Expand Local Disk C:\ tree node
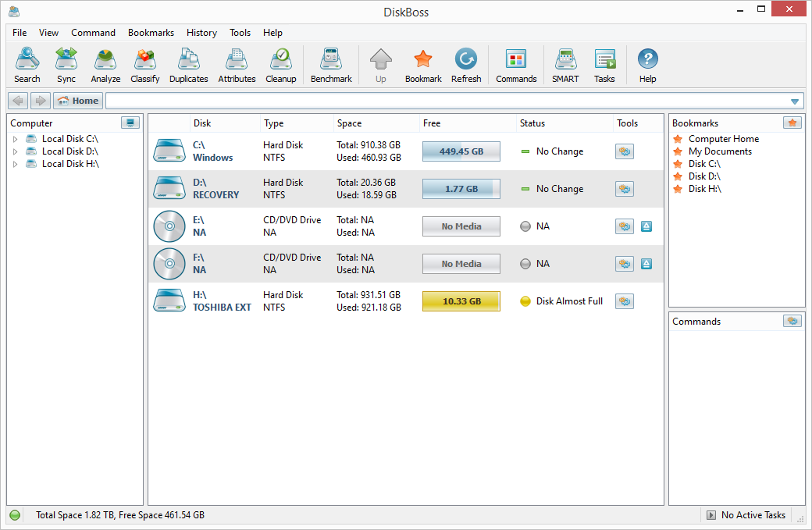The width and height of the screenshot is (812, 530). point(15,139)
